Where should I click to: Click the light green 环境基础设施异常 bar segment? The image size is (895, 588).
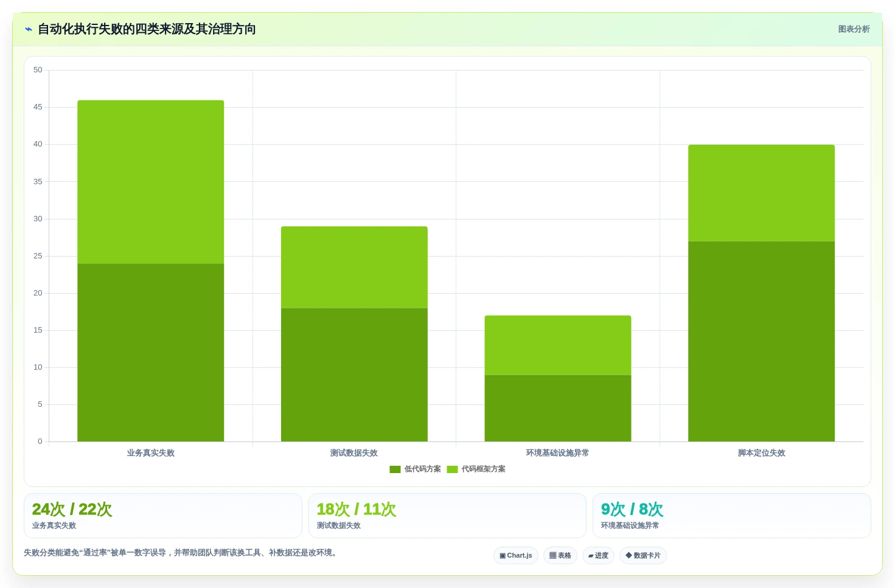point(558,345)
